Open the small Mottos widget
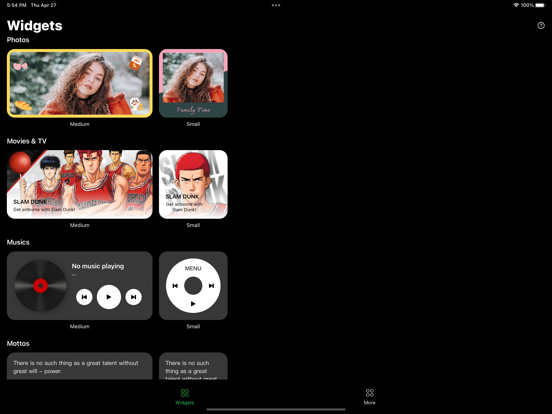Viewport: 552px width, 414px height. point(193,366)
